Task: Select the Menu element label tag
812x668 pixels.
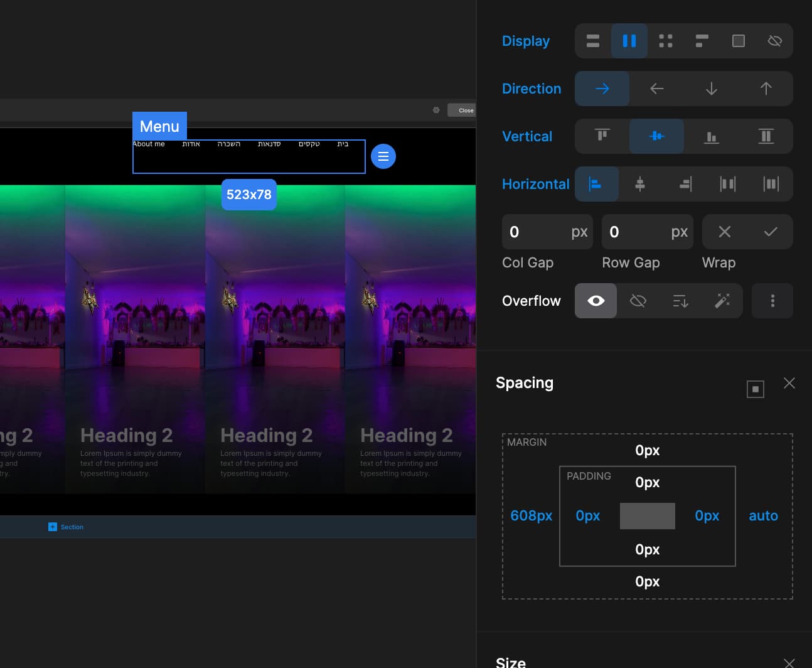Action: tap(159, 126)
